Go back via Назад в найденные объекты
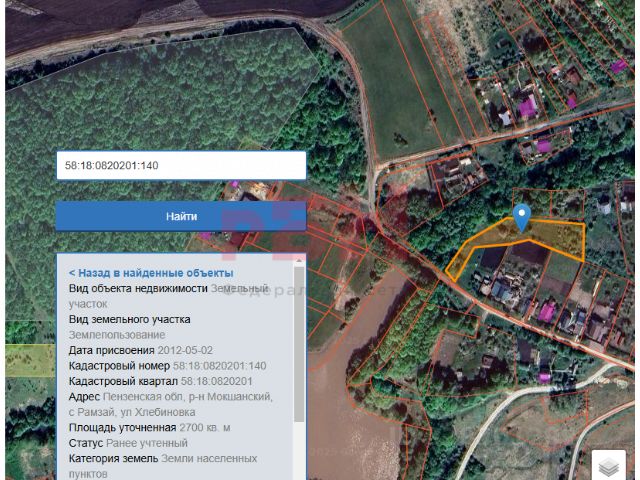 pos(151,273)
